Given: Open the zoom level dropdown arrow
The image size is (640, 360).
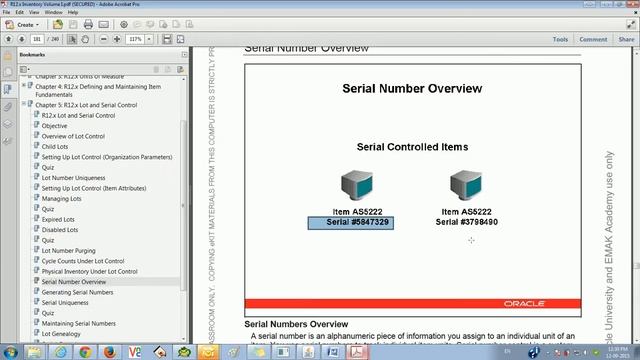Looking at the screenshot, I should pyautogui.click(x=149, y=39).
